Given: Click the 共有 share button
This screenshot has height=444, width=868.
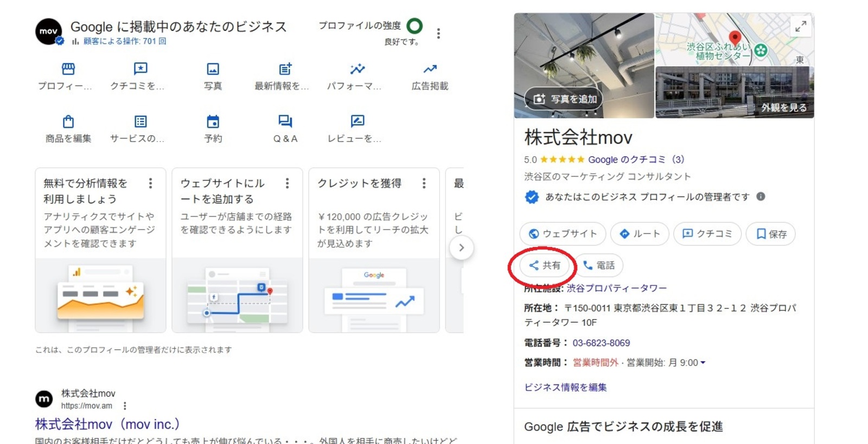Looking at the screenshot, I should pyautogui.click(x=545, y=265).
